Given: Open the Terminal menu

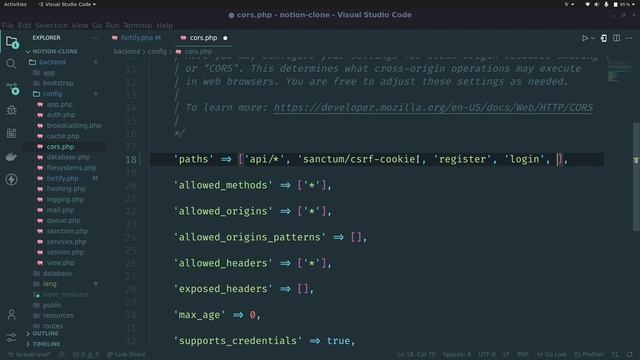Looking at the screenshot, I should click(138, 25).
